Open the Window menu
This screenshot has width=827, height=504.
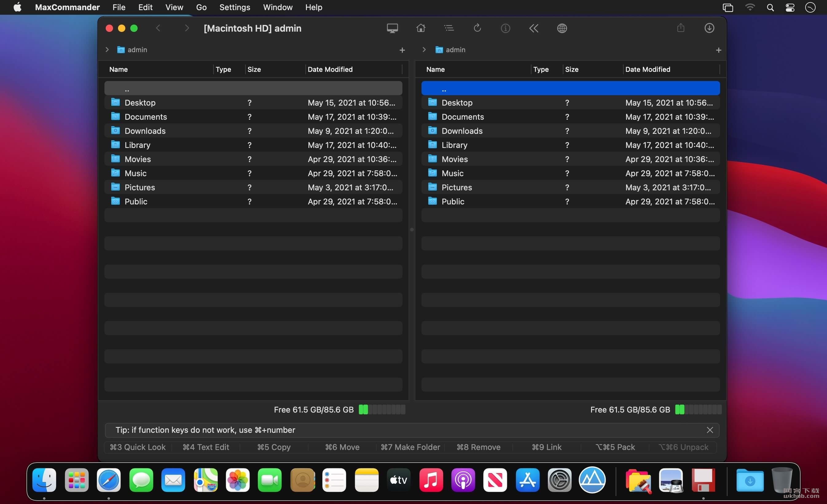pyautogui.click(x=278, y=7)
